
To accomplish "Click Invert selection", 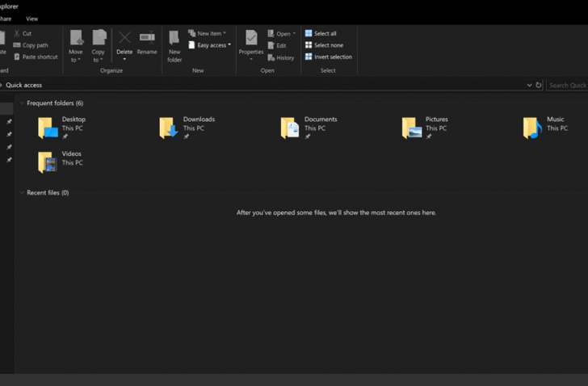I will tap(329, 57).
